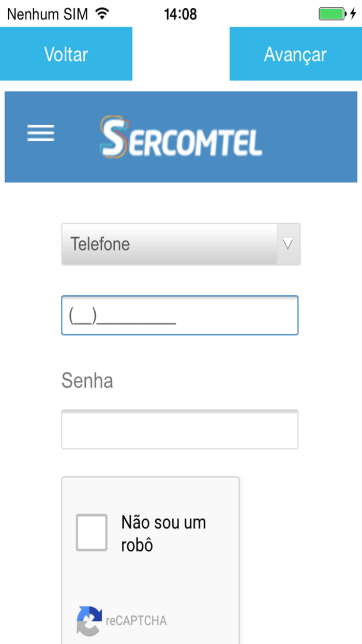The image size is (362, 644).
Task: Open the Telefone selection box
Action: [180, 244]
